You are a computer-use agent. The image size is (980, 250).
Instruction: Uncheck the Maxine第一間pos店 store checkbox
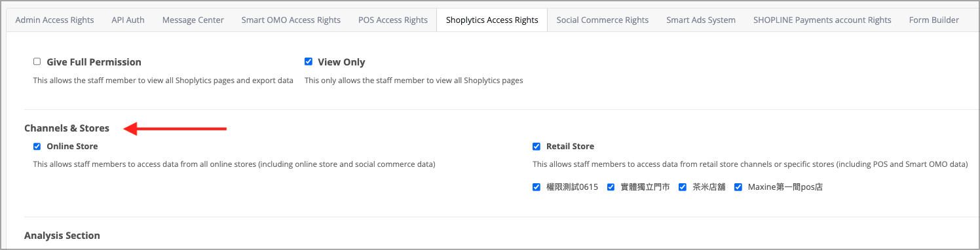(738, 187)
